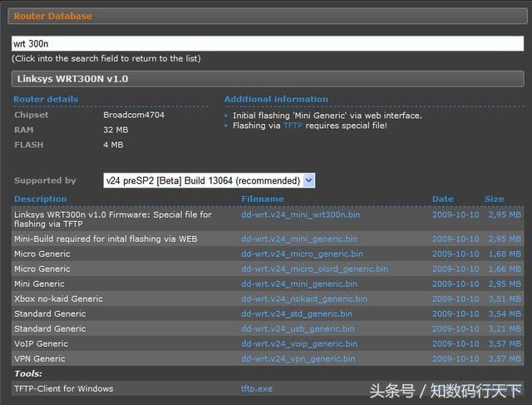
Task: Download dd-wrt.v24_usb_generic.bin firmware
Action: 298,328
